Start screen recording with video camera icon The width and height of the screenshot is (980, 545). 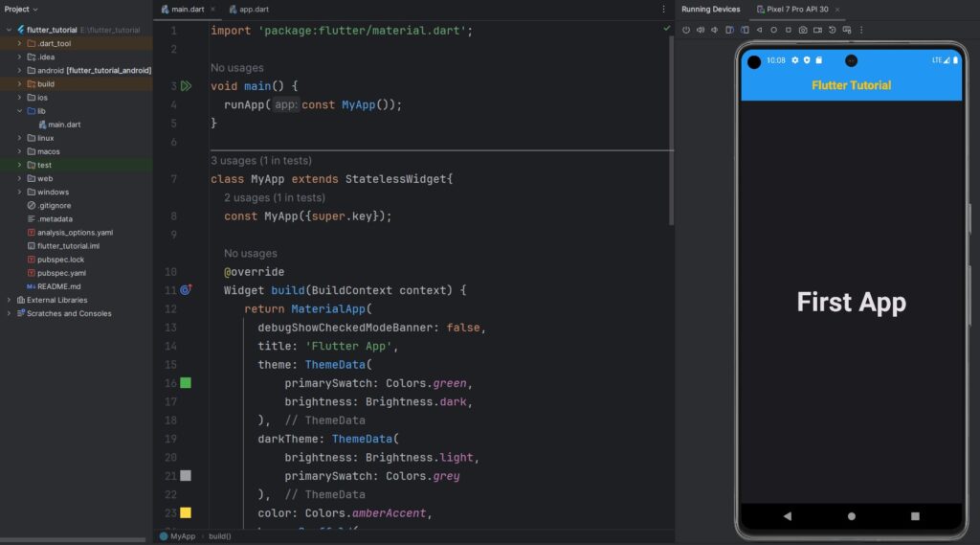(x=817, y=30)
